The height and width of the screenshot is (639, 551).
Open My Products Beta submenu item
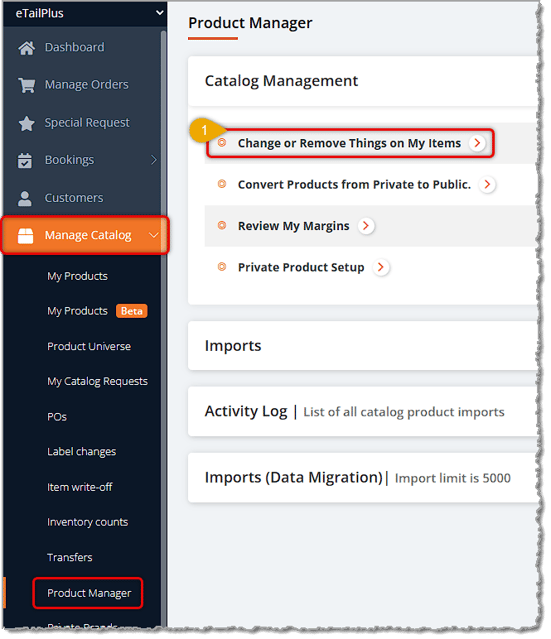(77, 311)
